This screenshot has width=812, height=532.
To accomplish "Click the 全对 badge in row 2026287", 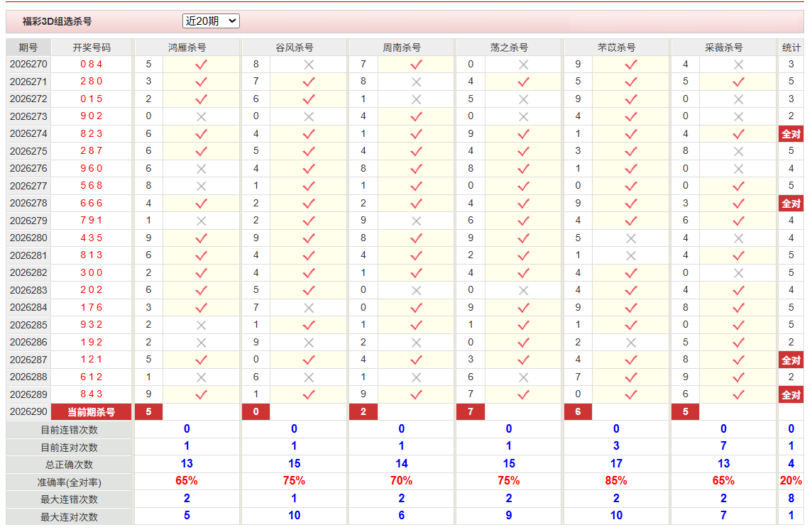I will click(x=791, y=360).
